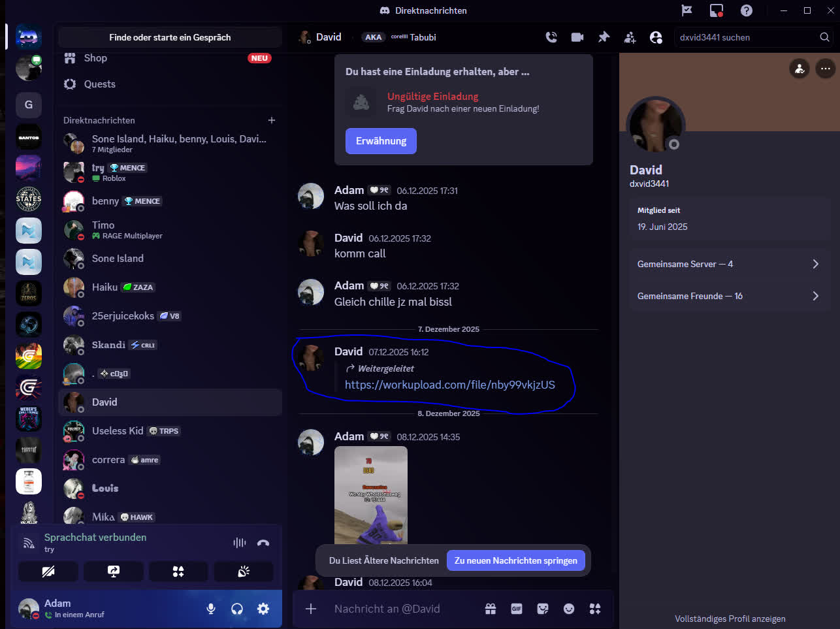Open the workupload.com file link

[x=449, y=385]
